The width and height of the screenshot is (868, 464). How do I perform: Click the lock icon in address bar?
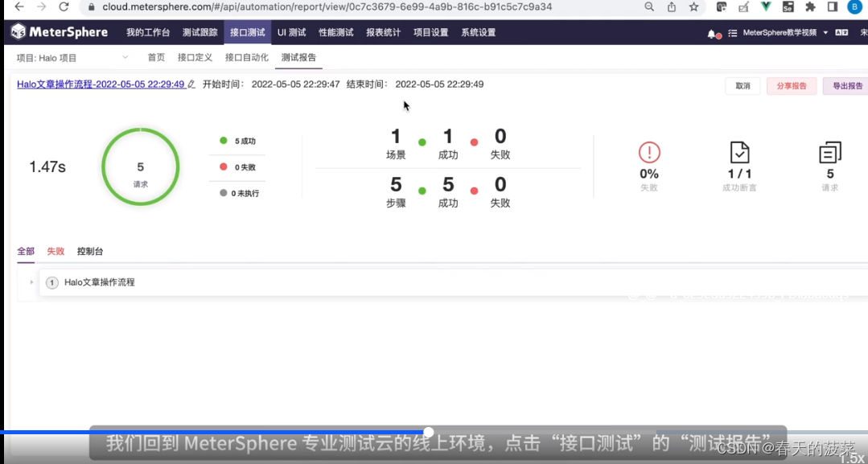(92, 7)
